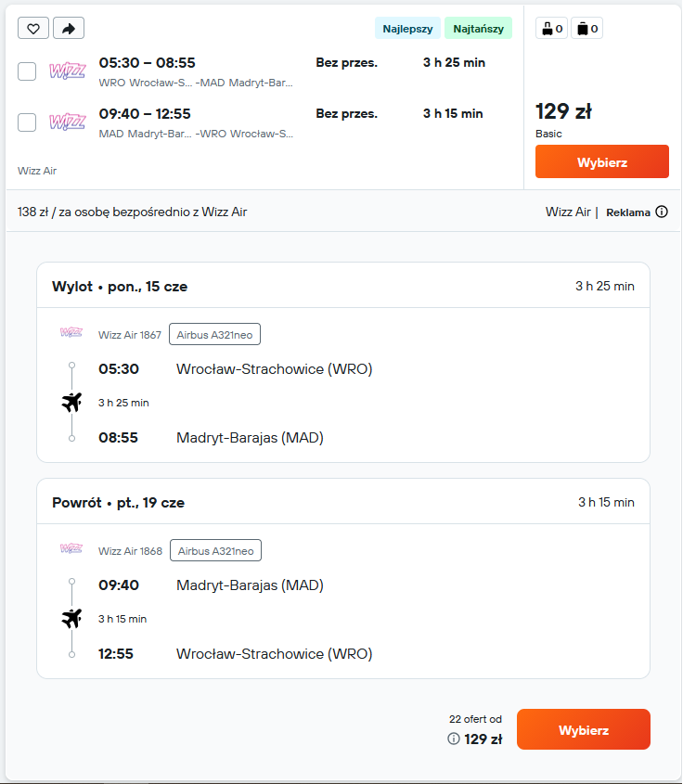Click Wizz logo of 09:40 flight
The image size is (683, 784).
pyautogui.click(x=68, y=122)
